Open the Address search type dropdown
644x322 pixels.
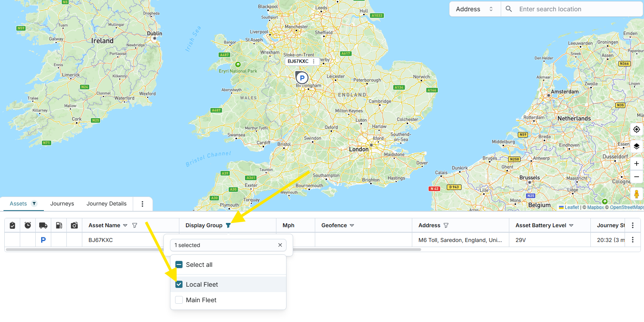(475, 9)
